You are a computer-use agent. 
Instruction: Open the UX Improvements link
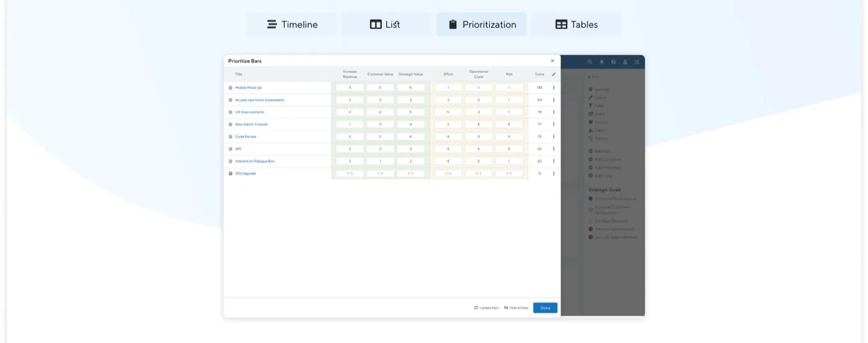[x=249, y=112]
